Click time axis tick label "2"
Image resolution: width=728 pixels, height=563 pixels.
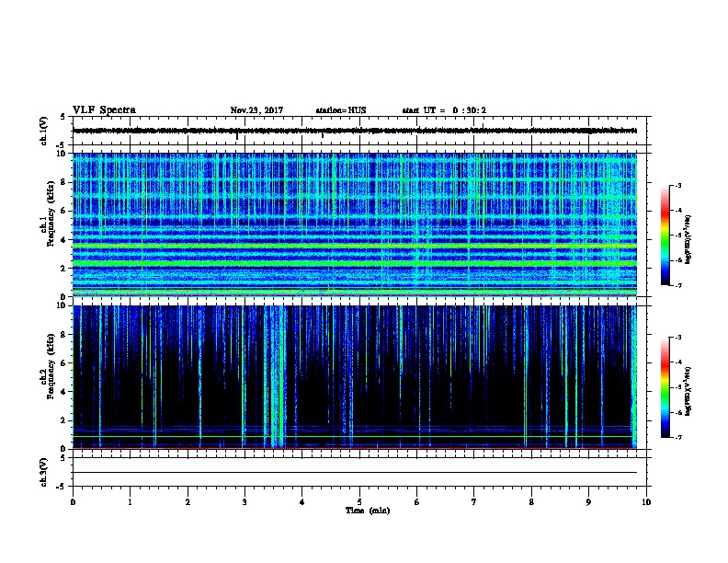click(188, 502)
